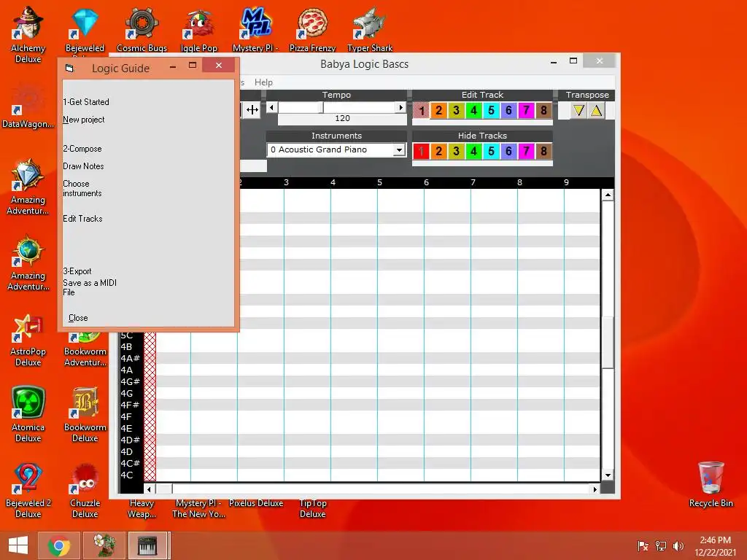
Task: Transpose down with yellow down triangle
Action: coord(578,111)
